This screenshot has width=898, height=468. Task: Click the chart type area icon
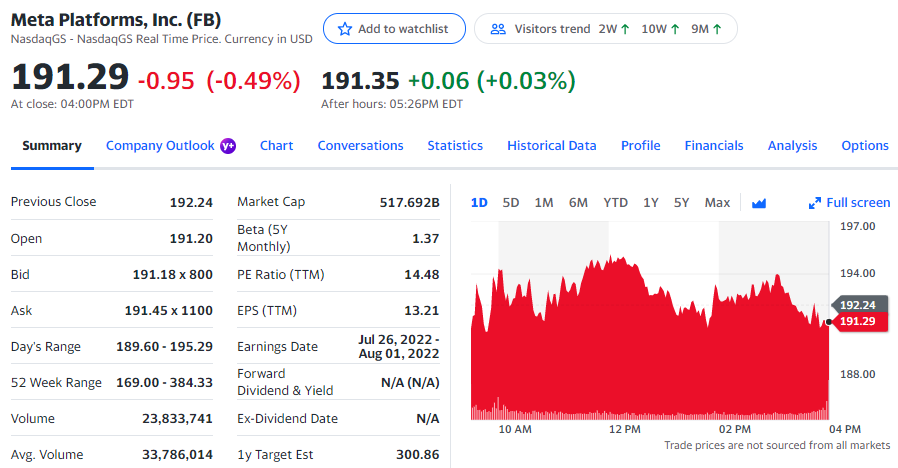point(759,203)
